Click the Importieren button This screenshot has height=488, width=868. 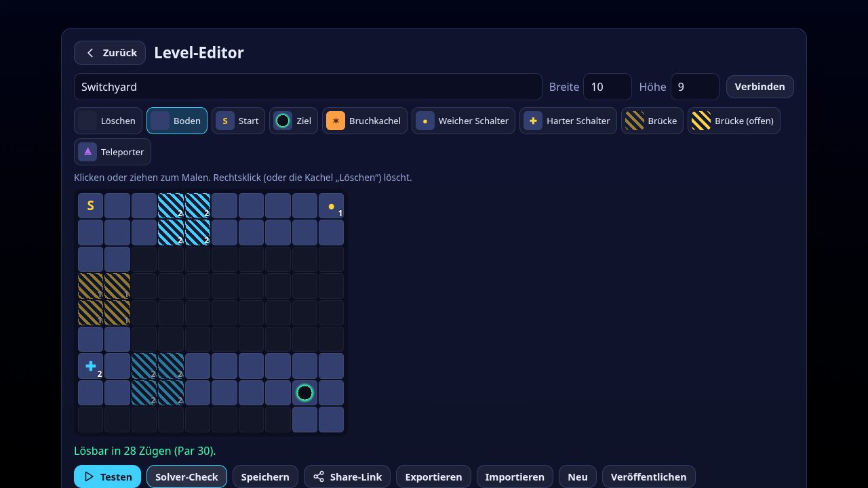(515, 477)
